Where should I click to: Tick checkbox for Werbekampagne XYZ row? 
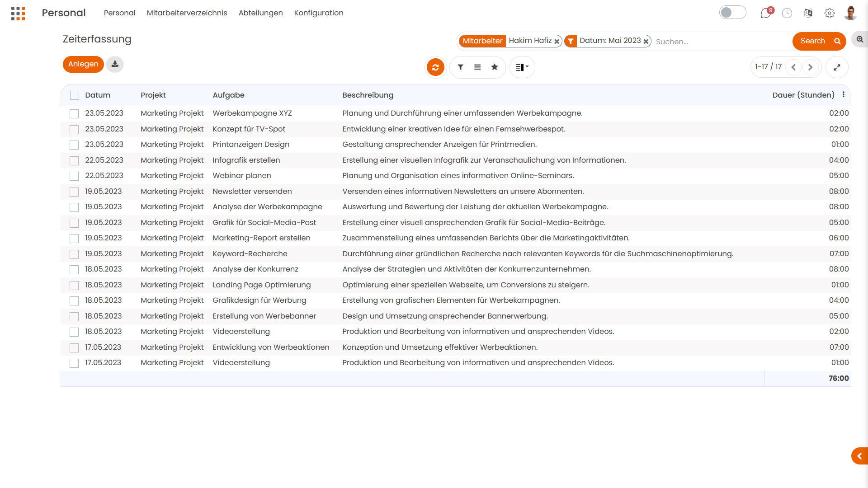click(x=74, y=114)
